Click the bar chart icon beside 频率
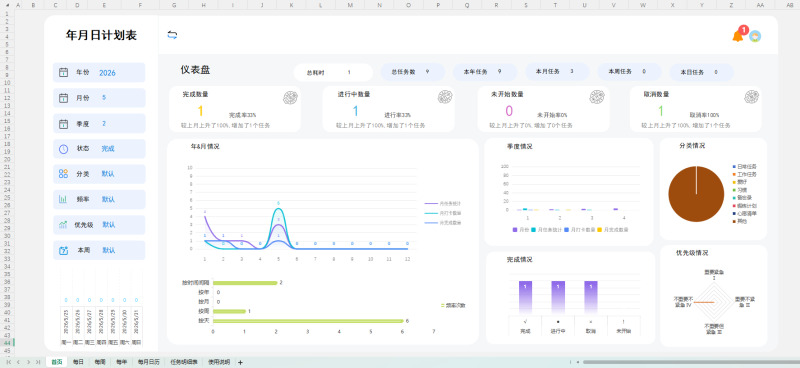Screen dimensions: 800x368 tap(63, 200)
